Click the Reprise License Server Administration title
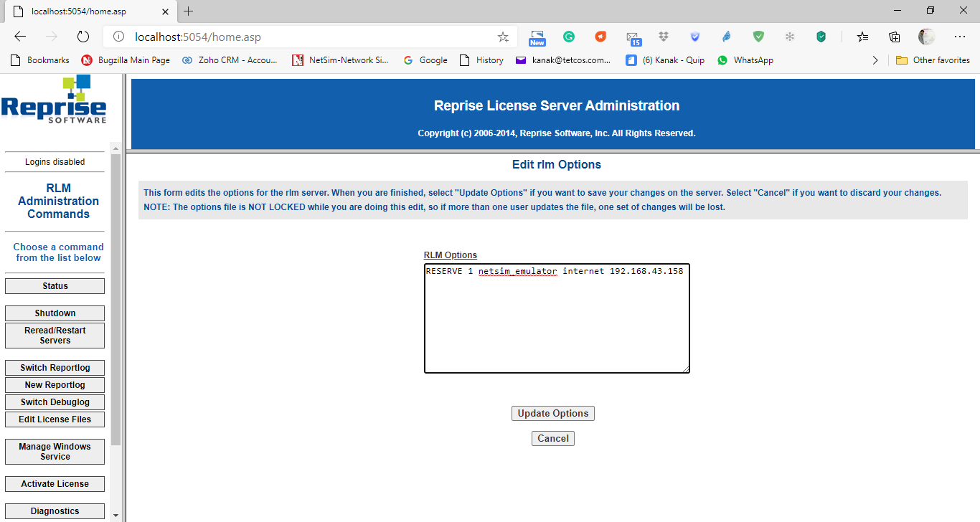Viewport: 980px width, 522px height. click(557, 106)
